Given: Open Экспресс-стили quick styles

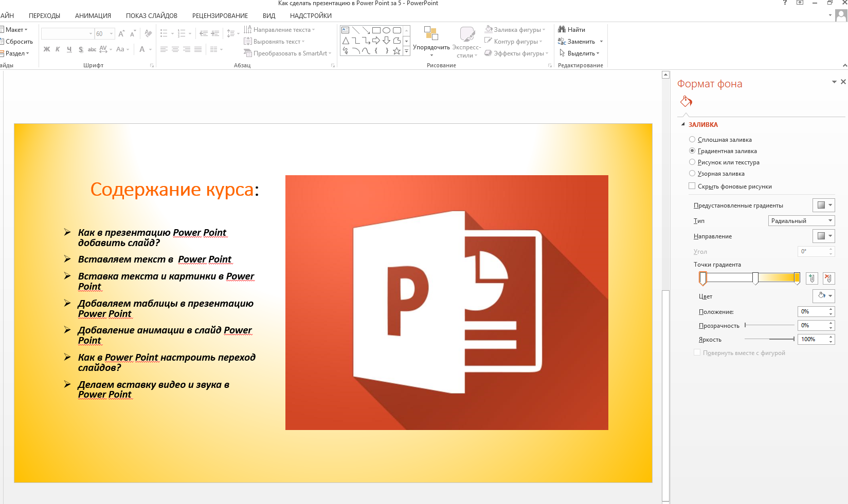Looking at the screenshot, I should pyautogui.click(x=467, y=41).
